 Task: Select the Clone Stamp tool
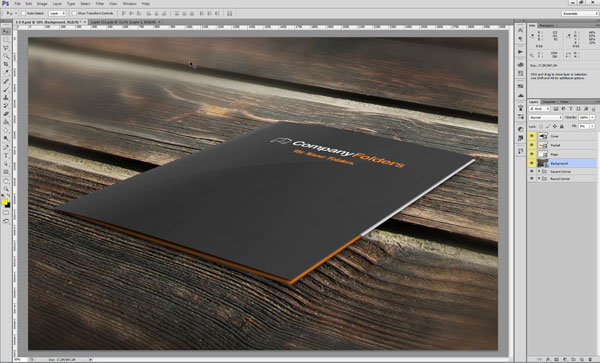coord(6,98)
